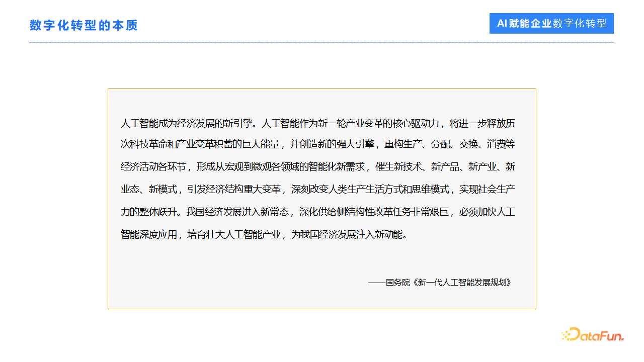Click the line beginning 力的整体跃升
Screen dimensions: 644x362
[318, 212]
